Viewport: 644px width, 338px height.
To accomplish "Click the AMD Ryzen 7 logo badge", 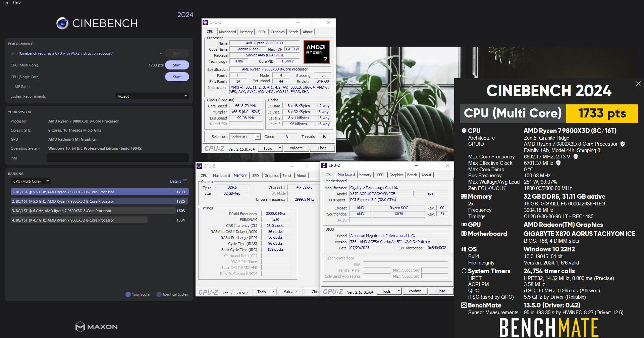I will tap(317, 52).
